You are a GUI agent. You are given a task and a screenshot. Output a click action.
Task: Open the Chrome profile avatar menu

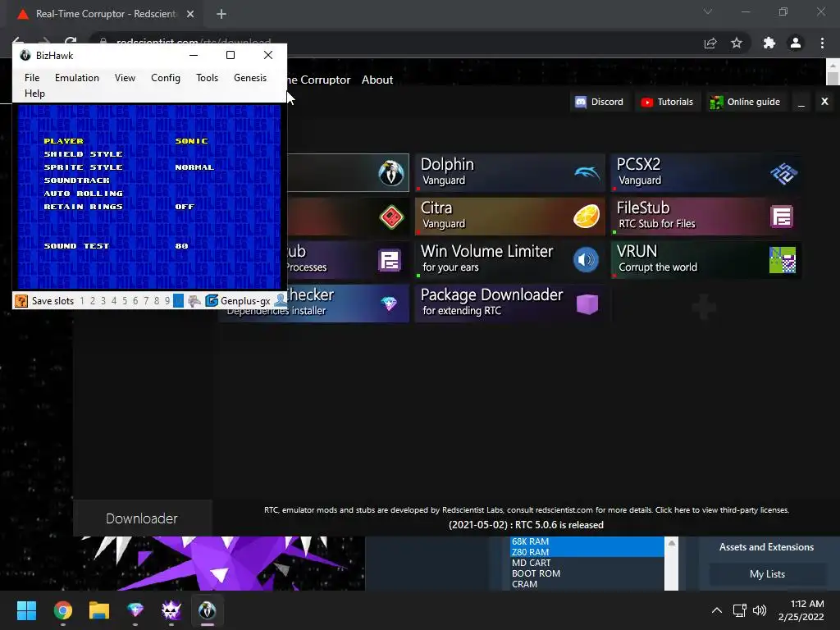(x=796, y=43)
